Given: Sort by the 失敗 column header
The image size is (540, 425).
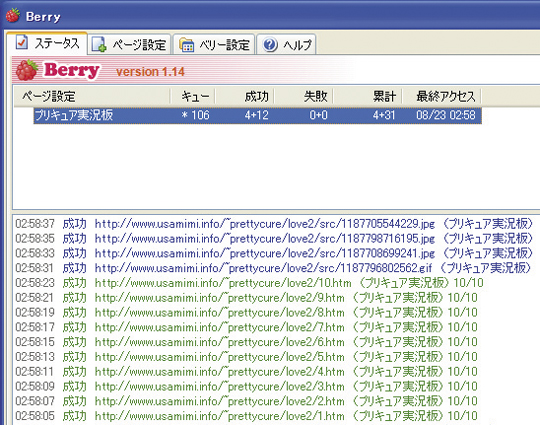Looking at the screenshot, I should 303,96.
